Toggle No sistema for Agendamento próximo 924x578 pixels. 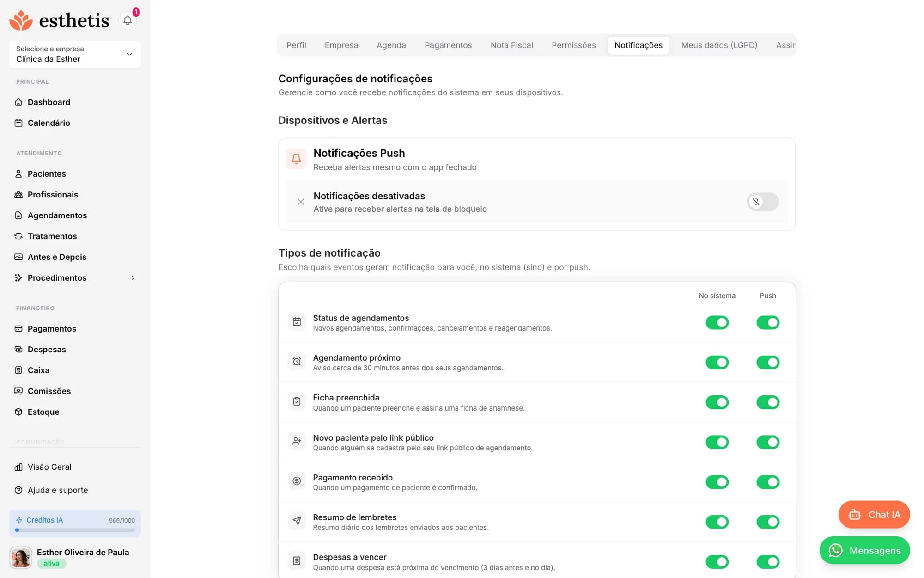click(x=717, y=363)
